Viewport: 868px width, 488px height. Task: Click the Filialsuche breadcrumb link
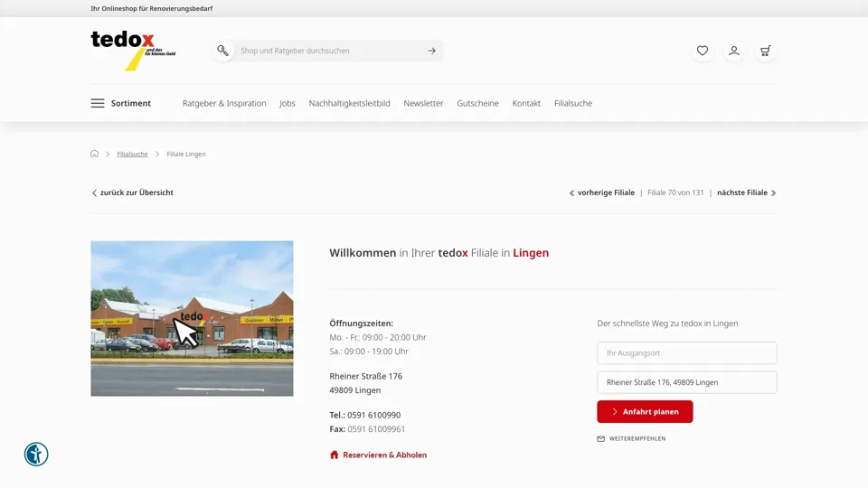[x=132, y=155]
